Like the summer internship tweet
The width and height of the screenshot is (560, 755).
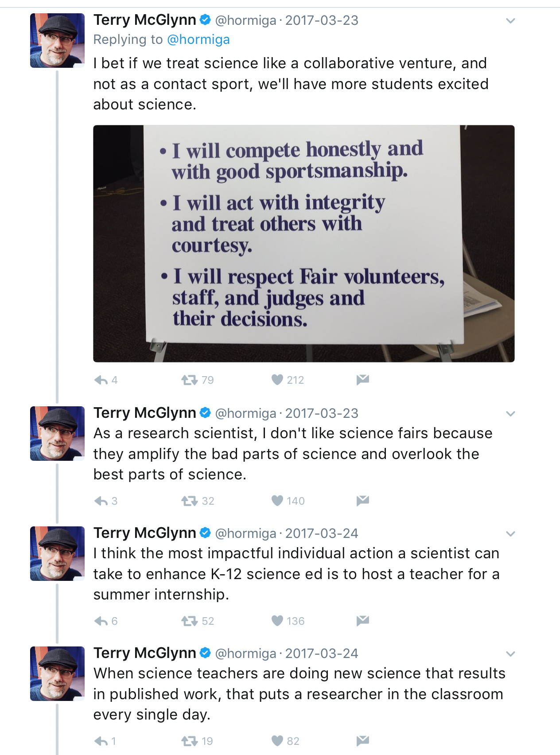tap(277, 621)
